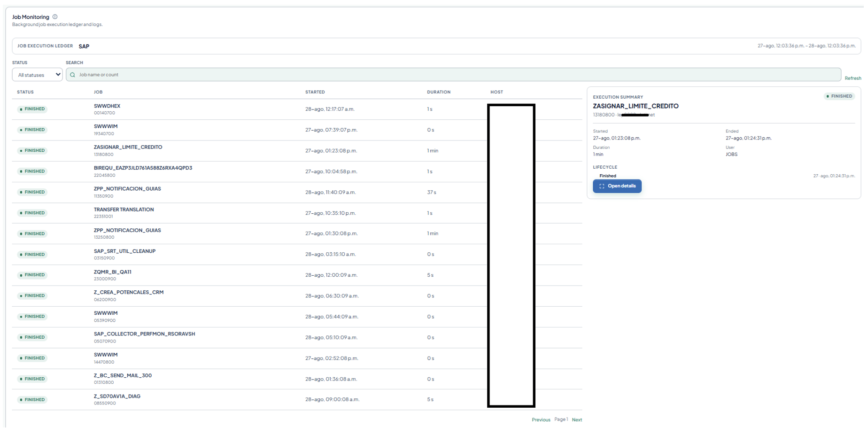868x435 pixels.
Task: Select the Z_SD70AV1A_DIAG job row
Action: tap(297, 399)
